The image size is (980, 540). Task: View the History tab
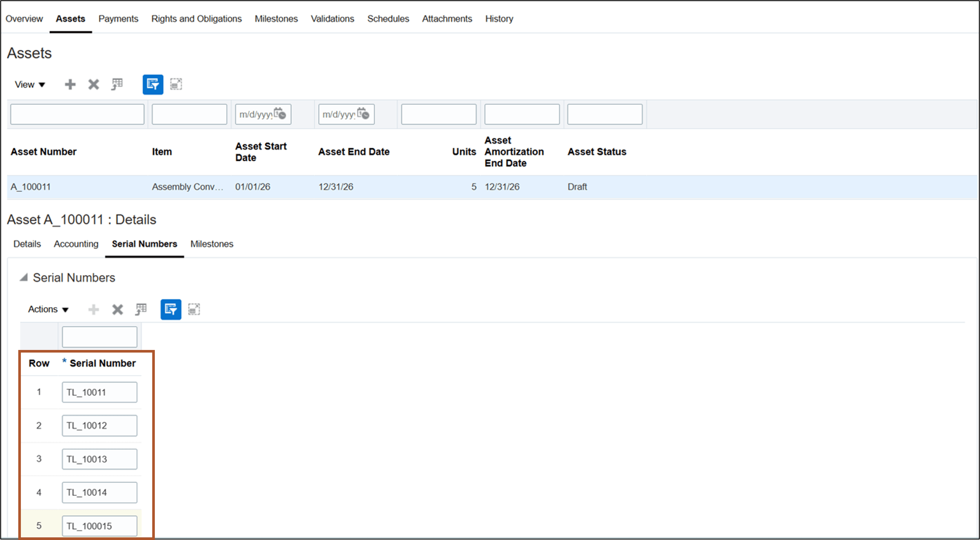coord(499,19)
